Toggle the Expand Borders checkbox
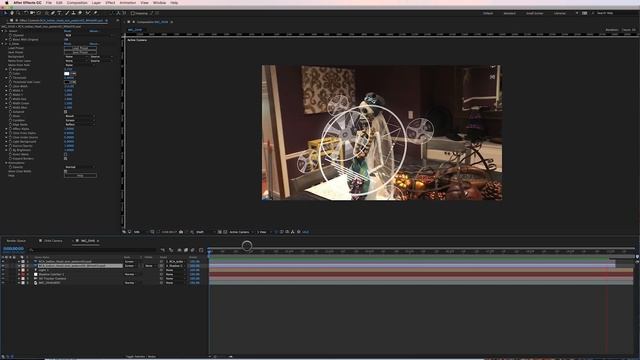This screenshot has width=640, height=360. pos(65,159)
